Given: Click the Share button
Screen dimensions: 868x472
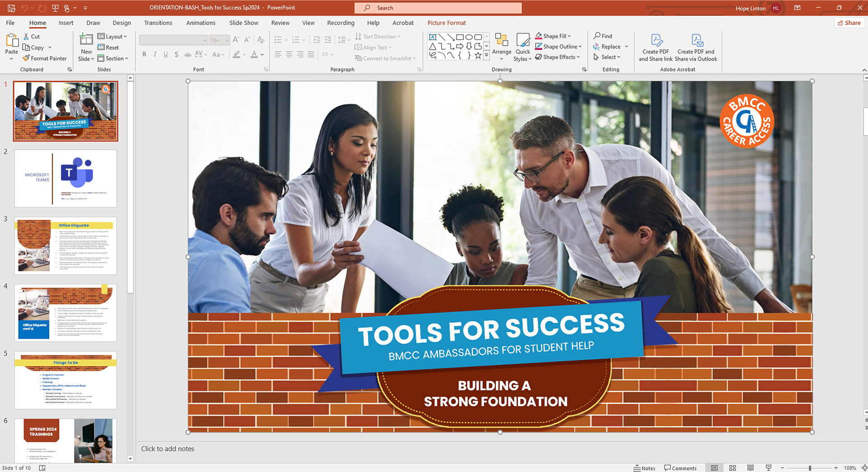Looking at the screenshot, I should click(849, 23).
